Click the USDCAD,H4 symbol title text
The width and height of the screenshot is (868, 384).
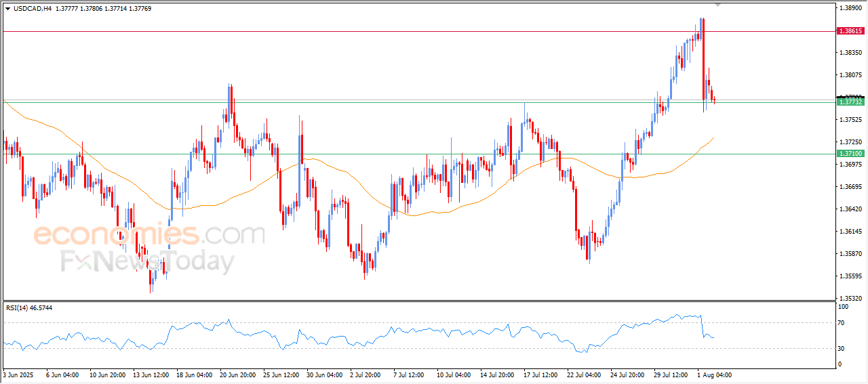point(33,8)
